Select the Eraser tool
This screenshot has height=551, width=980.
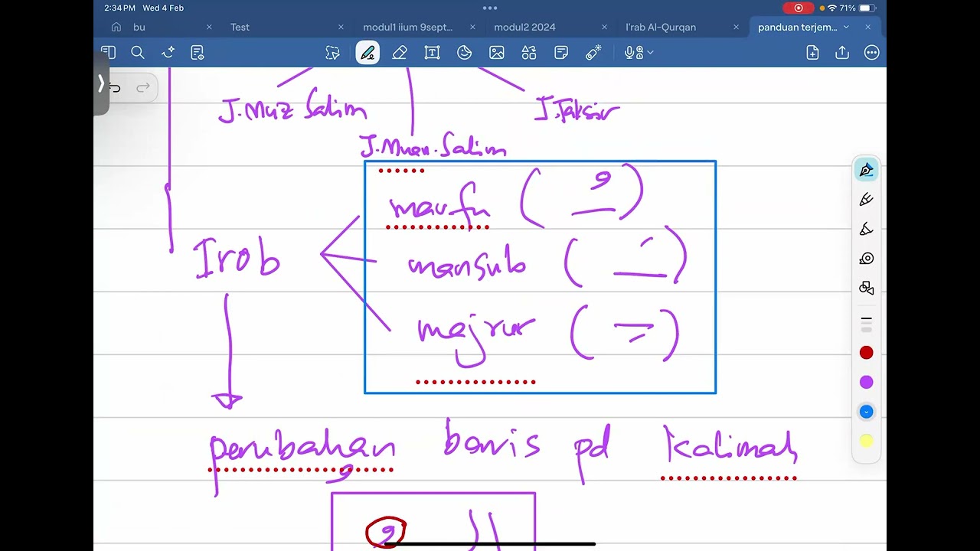400,53
